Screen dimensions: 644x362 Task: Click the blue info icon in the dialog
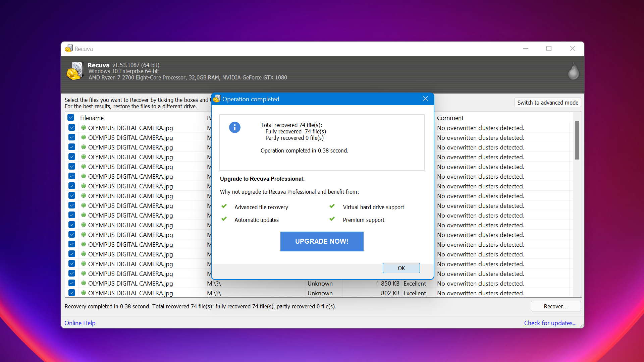tap(234, 127)
